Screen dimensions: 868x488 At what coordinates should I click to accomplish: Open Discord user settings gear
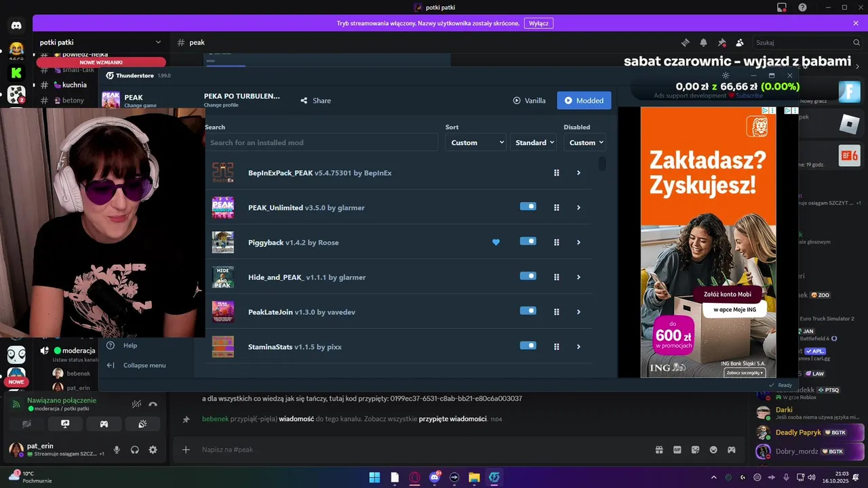[153, 449]
